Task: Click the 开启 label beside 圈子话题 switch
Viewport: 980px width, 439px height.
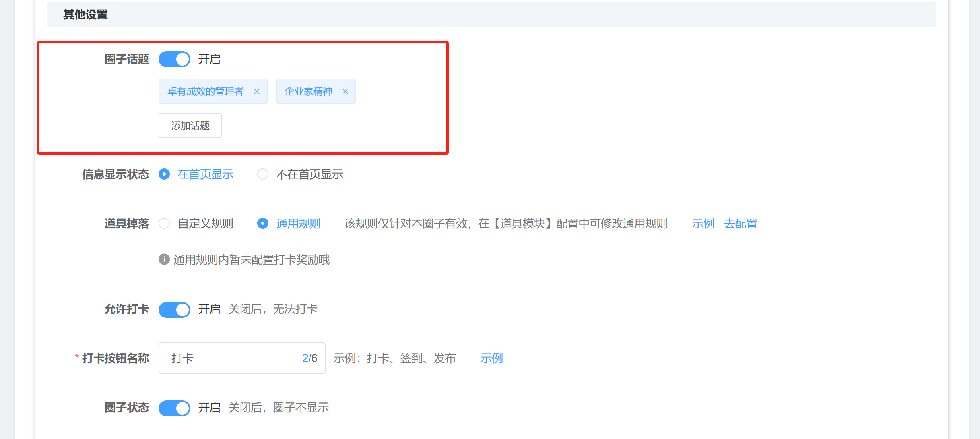Action: click(x=209, y=60)
